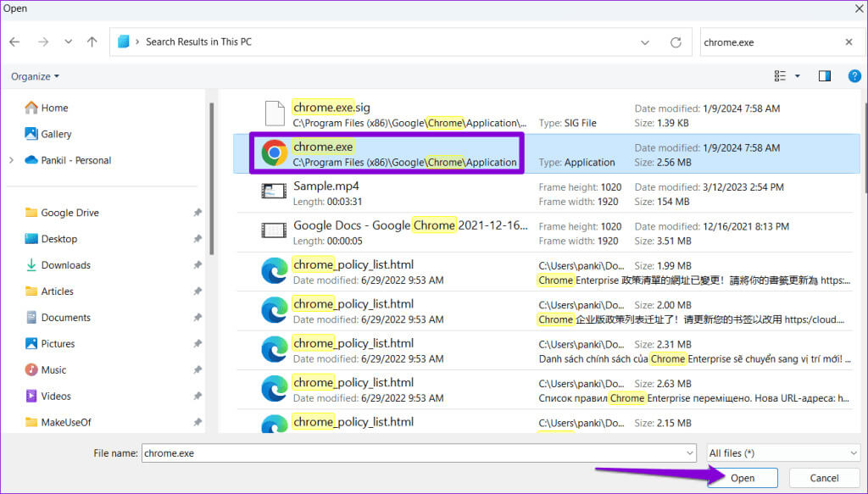This screenshot has height=494, width=868.
Task: Click the pin icon beside Music
Action: 197,370
